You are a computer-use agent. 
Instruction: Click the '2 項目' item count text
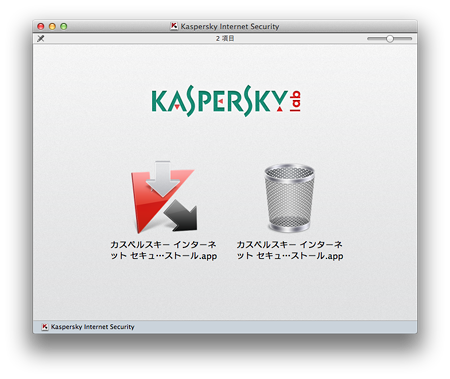225,38
